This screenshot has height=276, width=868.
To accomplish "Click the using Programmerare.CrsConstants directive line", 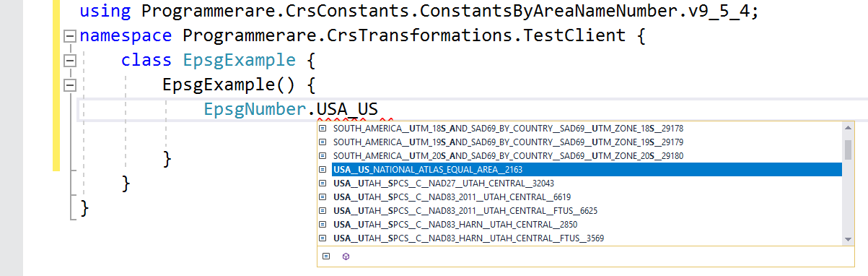I will (x=418, y=12).
